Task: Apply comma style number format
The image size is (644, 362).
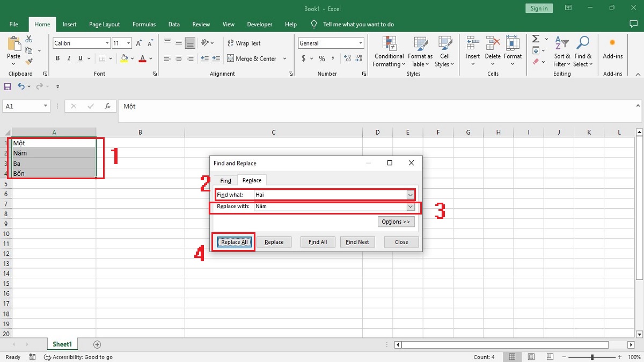Action: (333, 58)
